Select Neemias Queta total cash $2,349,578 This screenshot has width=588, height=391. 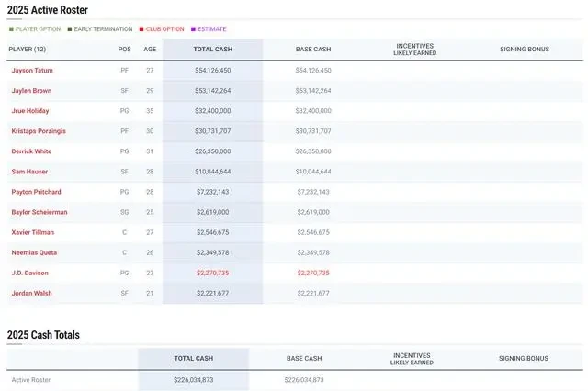[x=213, y=252]
